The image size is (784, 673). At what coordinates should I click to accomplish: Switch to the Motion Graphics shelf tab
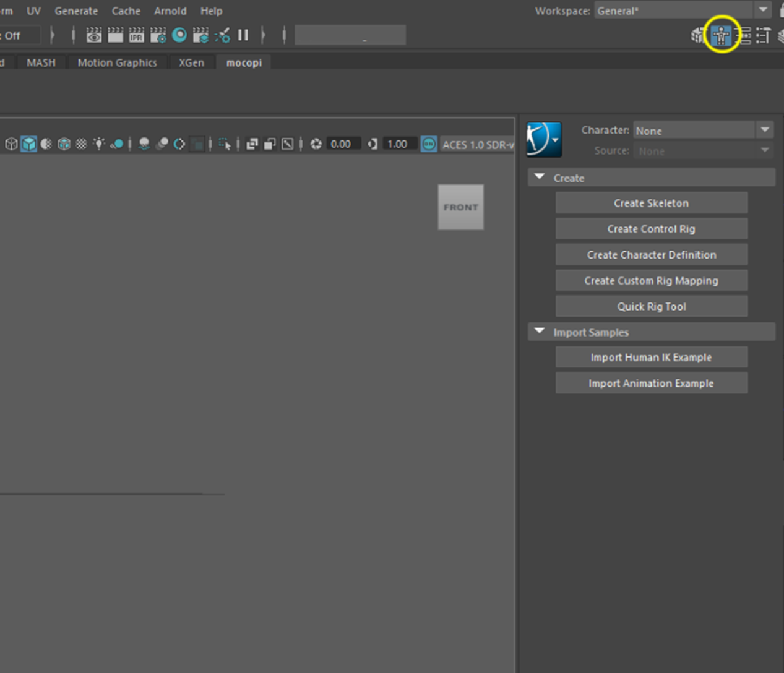tap(117, 62)
